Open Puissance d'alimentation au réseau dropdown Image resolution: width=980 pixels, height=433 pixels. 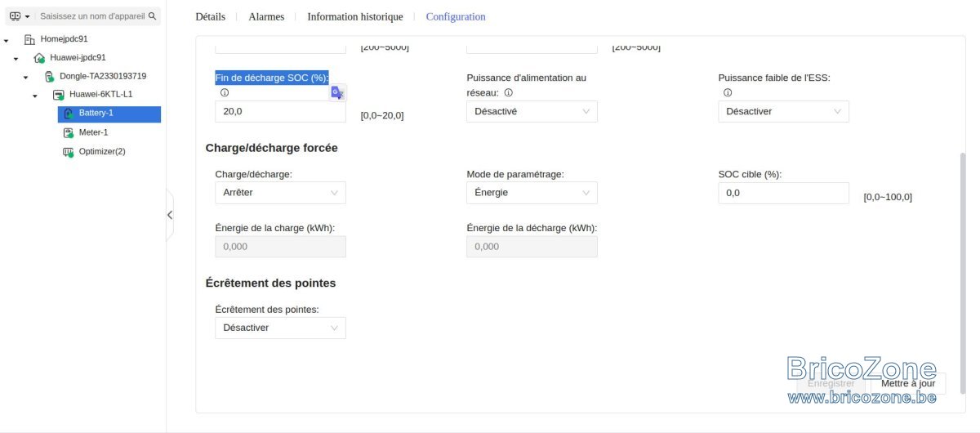click(532, 111)
